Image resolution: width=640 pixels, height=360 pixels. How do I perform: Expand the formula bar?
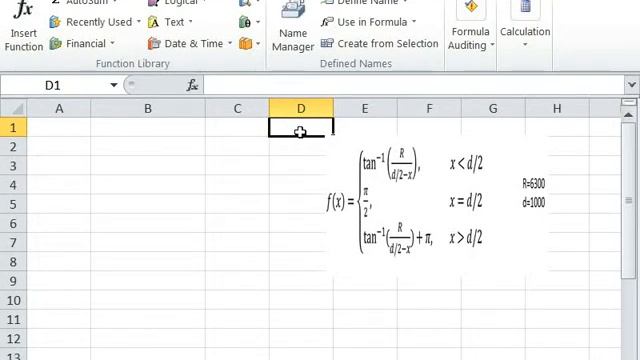[x=631, y=85]
